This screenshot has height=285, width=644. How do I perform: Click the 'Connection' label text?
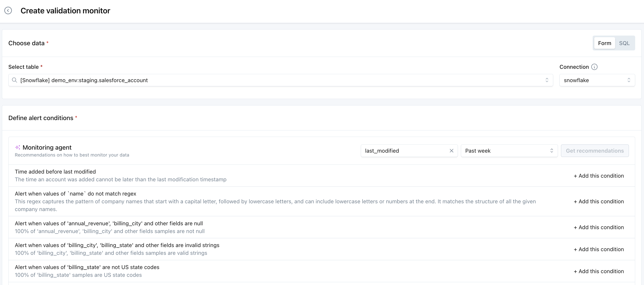click(x=574, y=67)
